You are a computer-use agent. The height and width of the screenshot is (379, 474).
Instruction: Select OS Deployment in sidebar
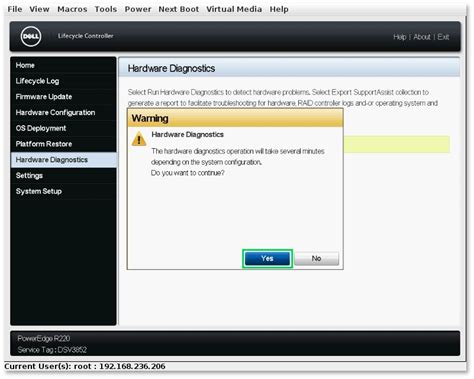coord(63,128)
